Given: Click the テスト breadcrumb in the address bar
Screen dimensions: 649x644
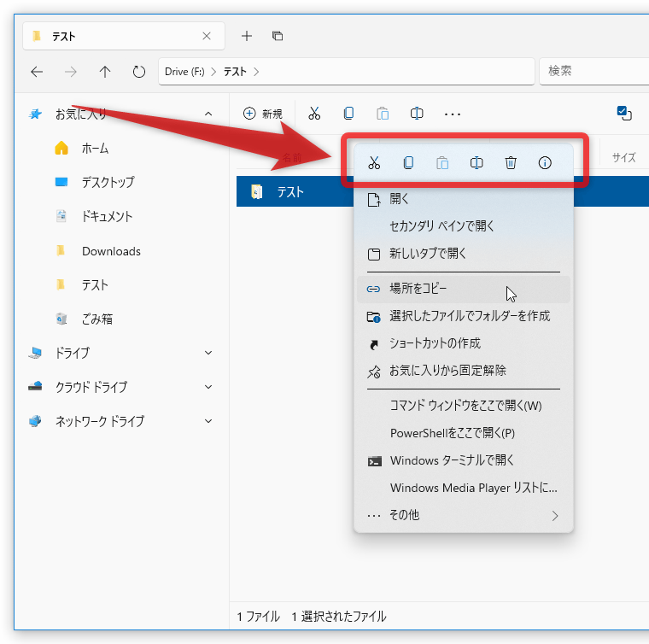Looking at the screenshot, I should tap(235, 72).
